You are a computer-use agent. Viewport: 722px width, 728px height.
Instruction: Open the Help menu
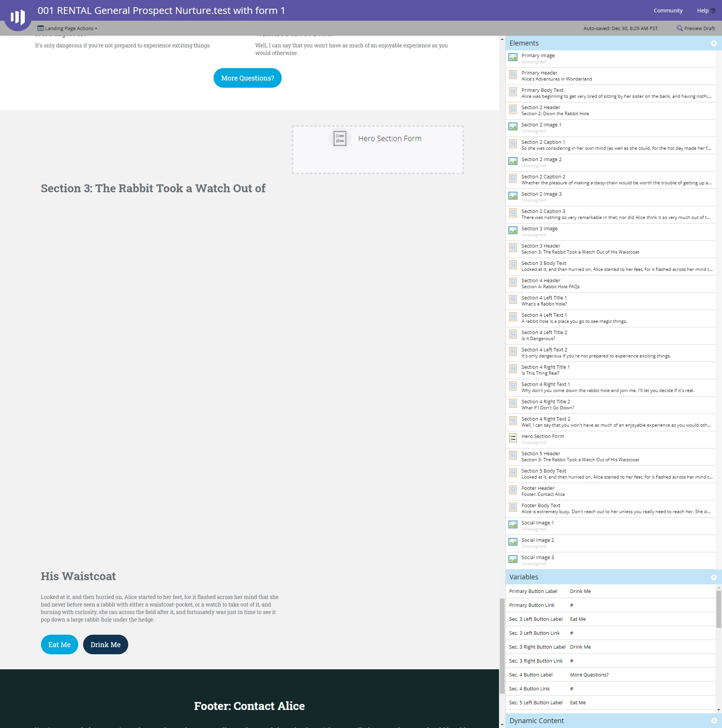point(702,11)
